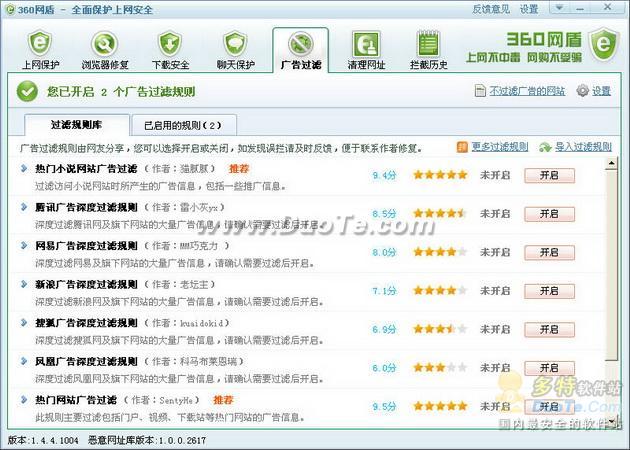
Task: Enable the 热门小说网站广告过滤 rule with 开启
Action: 549,176
